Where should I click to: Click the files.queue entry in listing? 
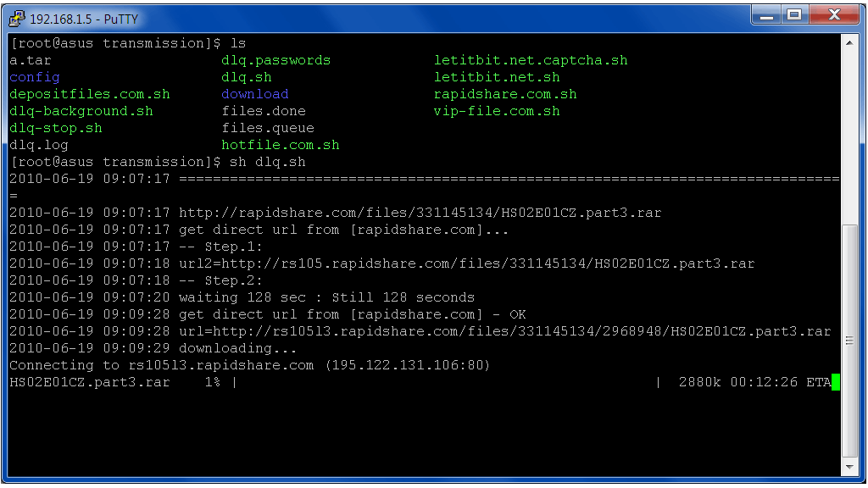pos(268,128)
